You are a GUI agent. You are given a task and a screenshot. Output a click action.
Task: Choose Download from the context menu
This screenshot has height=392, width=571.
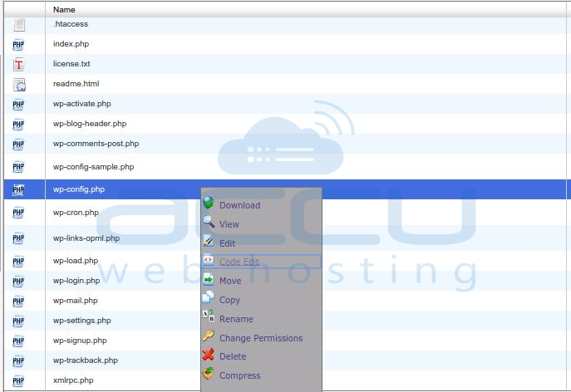239,205
